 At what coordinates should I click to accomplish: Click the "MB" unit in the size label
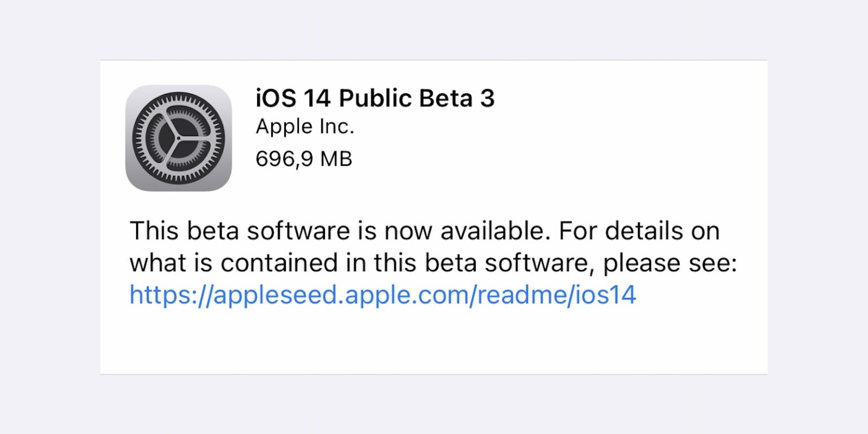coord(336,159)
